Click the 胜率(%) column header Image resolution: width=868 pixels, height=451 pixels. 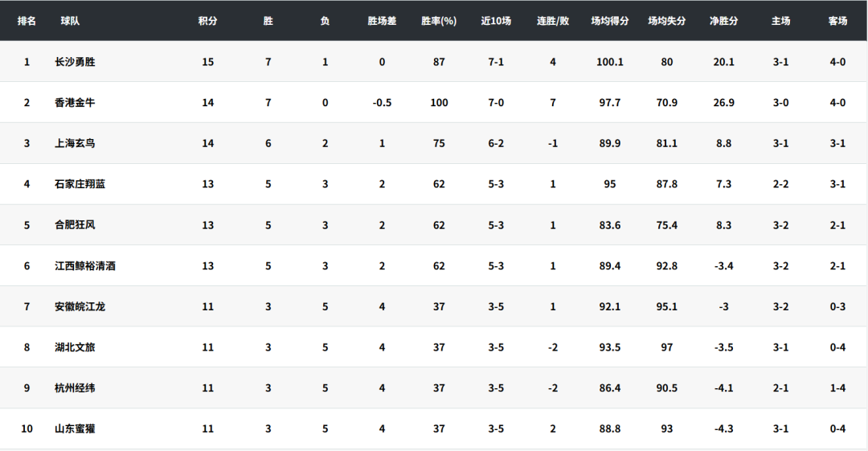439,21
